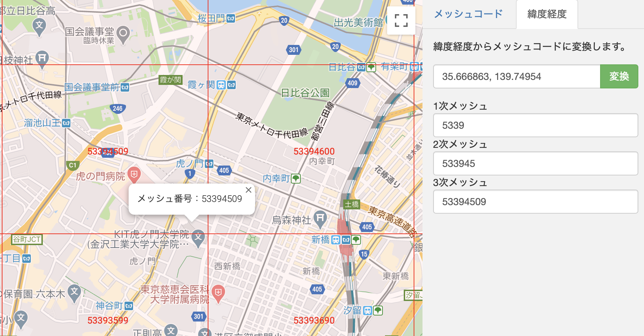Click the 新橋 train station icon
644x336 pixels.
(336, 240)
